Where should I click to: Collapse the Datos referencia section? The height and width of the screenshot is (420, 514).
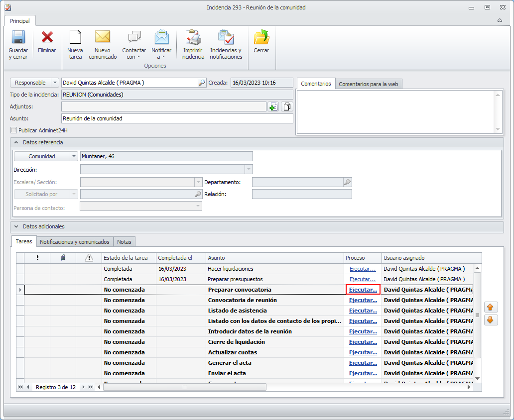tap(16, 143)
